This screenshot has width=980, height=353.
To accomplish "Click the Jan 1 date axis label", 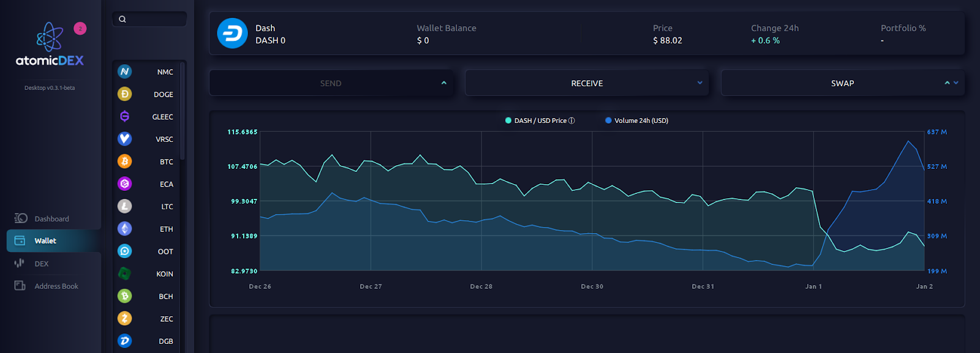I will (x=813, y=286).
